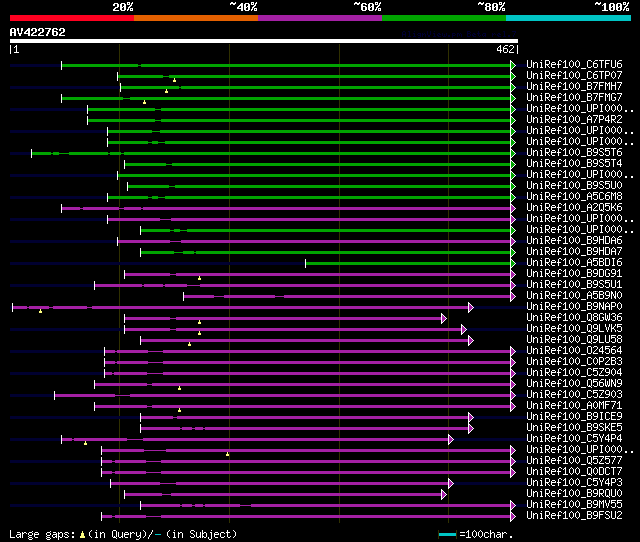Click the green alignment bar of B9S5T6
Viewport: 640px width, 542px height.
tap(271, 153)
